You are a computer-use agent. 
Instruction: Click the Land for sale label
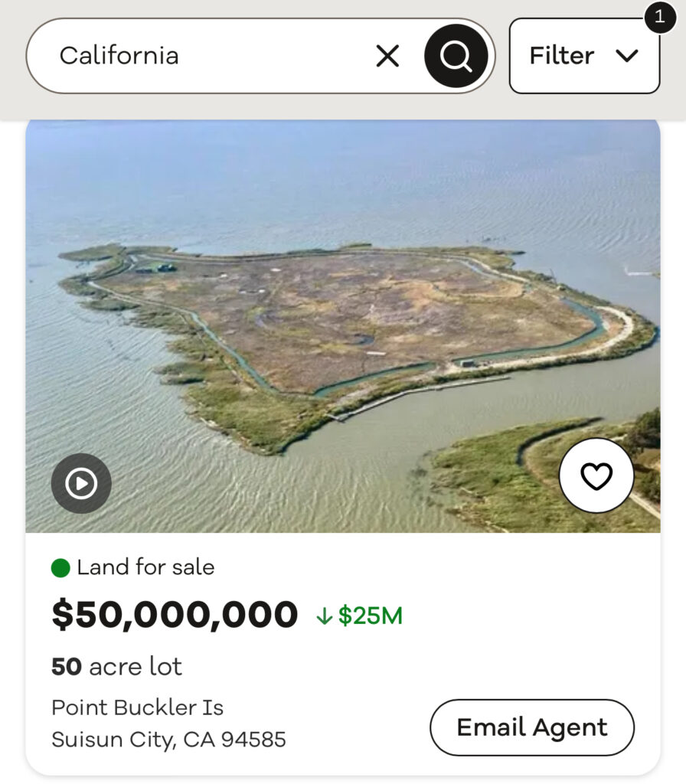(x=145, y=567)
